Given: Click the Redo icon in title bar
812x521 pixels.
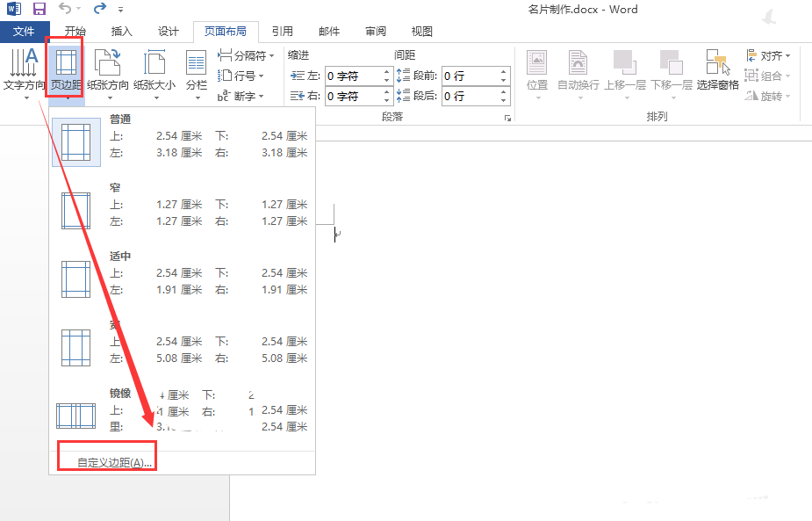Looking at the screenshot, I should tap(100, 10).
